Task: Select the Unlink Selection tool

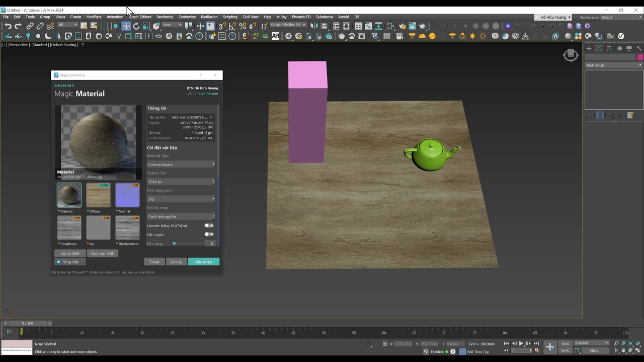Action: pyautogui.click(x=40, y=26)
